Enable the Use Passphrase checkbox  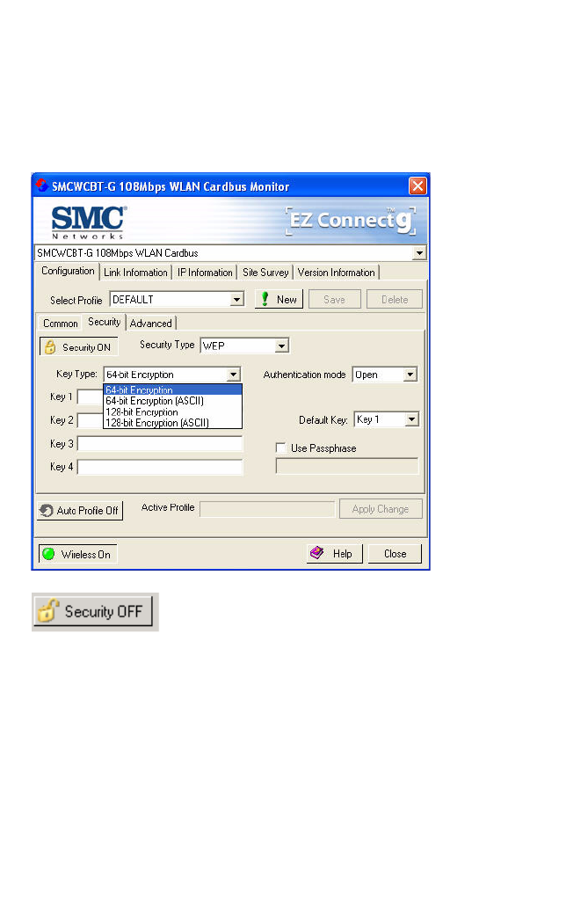281,448
